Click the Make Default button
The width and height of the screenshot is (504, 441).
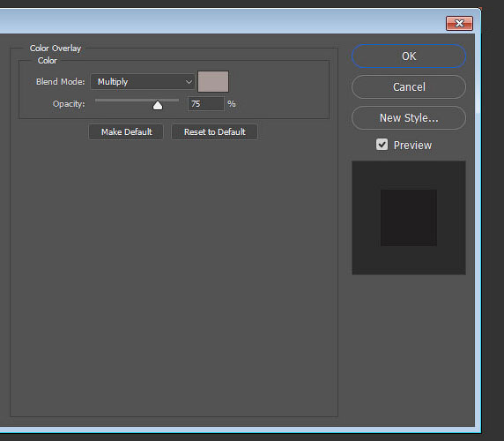[126, 132]
